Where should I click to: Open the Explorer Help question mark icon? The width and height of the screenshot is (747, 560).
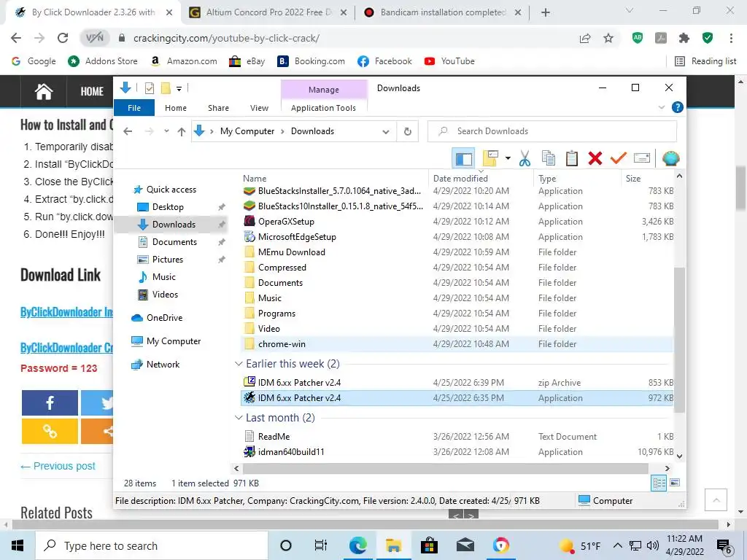[677, 107]
